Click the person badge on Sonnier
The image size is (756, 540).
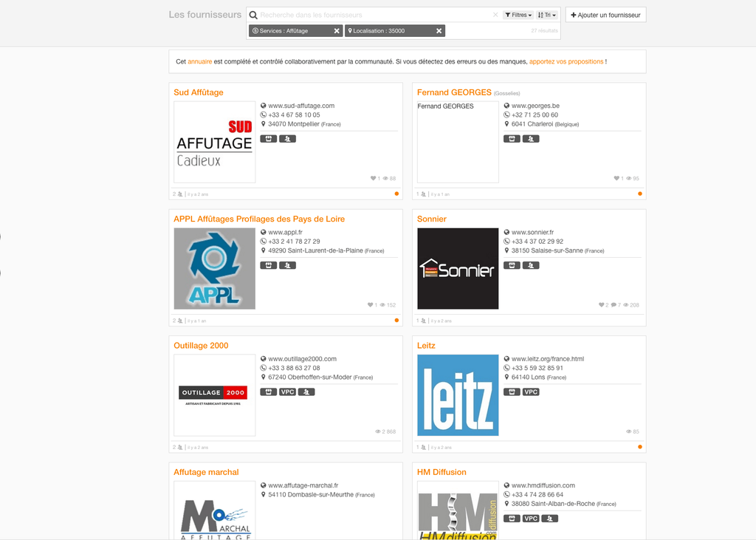531,265
